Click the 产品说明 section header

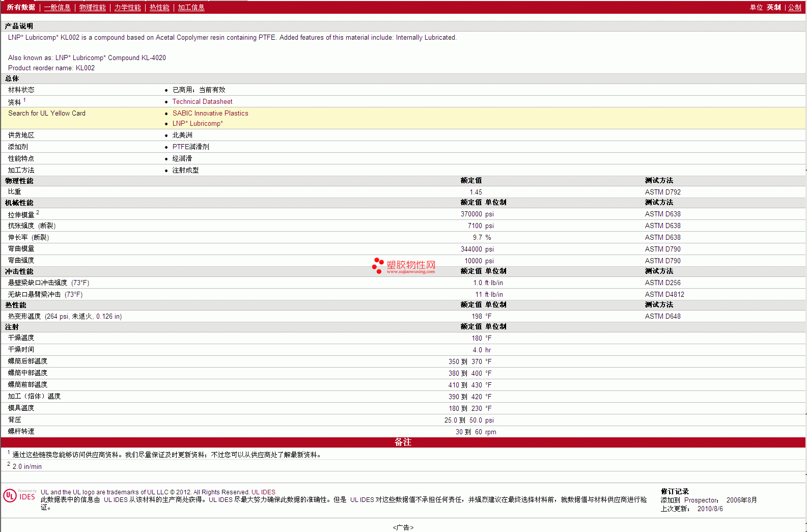19,26
